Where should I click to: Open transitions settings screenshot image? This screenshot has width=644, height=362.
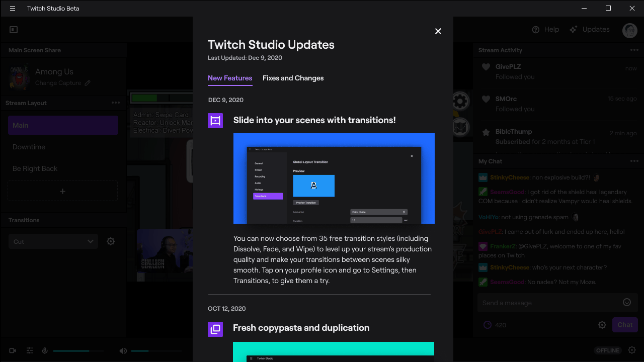334,178
